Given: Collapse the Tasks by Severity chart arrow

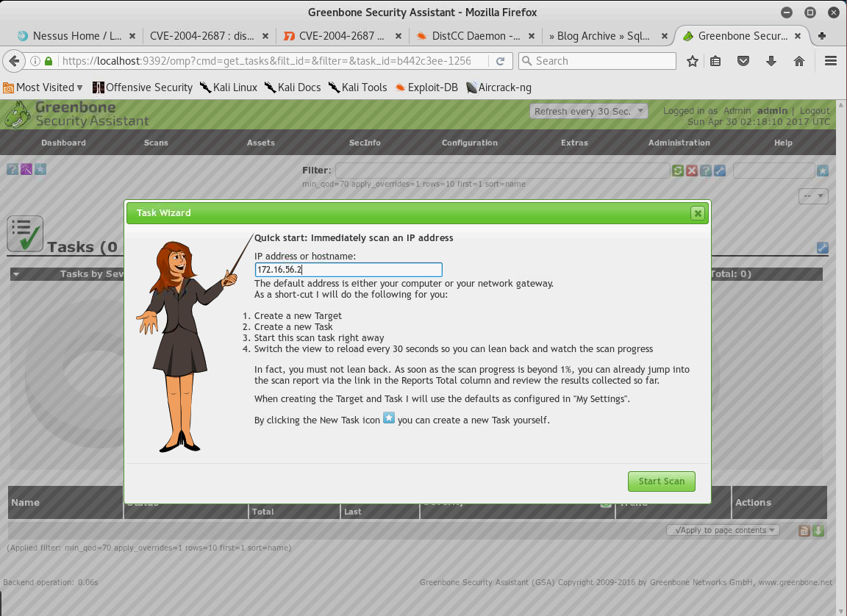Looking at the screenshot, I should (16, 274).
